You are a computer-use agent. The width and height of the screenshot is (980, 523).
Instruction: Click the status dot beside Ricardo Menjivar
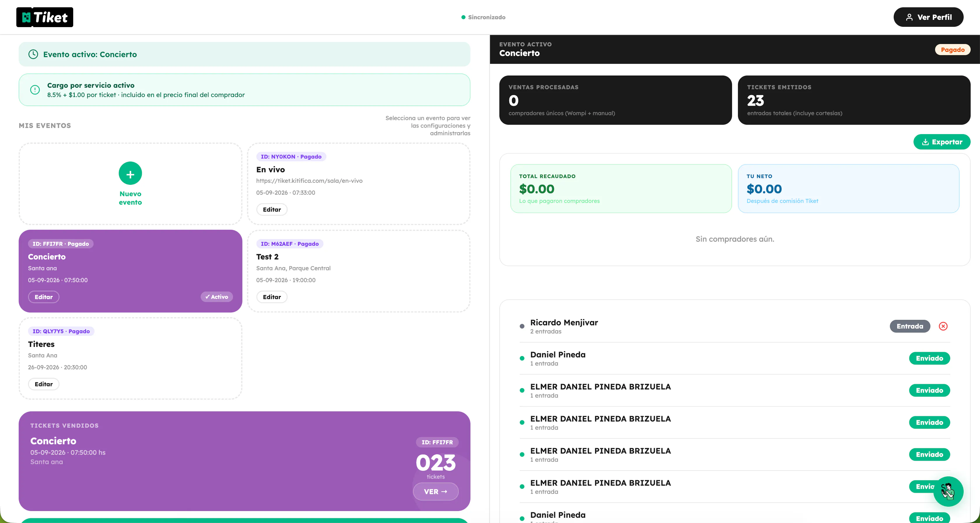click(522, 326)
